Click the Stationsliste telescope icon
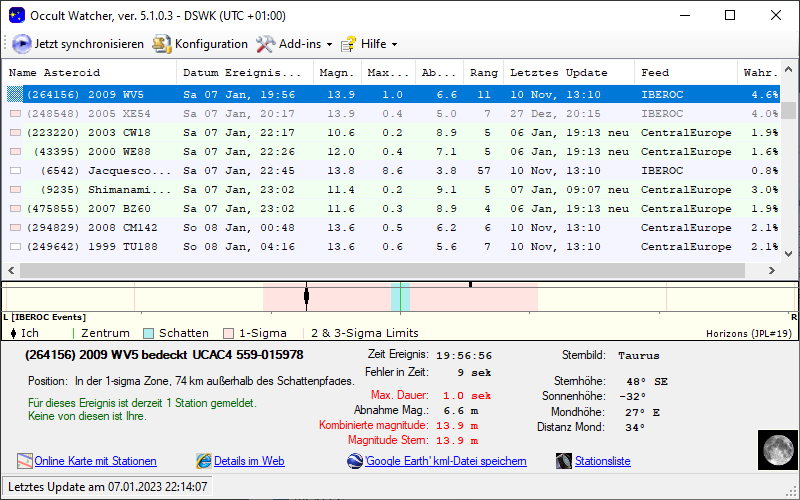Screen dimensions: 800x500 point(566,461)
